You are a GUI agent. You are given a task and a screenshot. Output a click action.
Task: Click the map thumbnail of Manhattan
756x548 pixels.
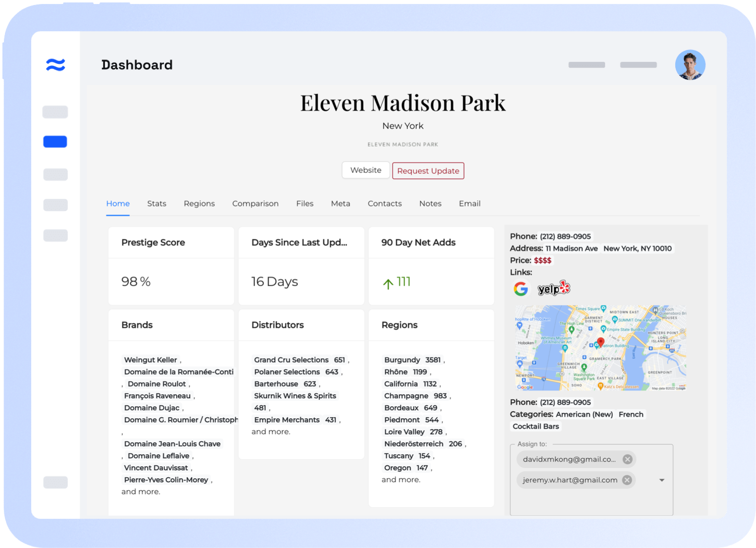(601, 348)
